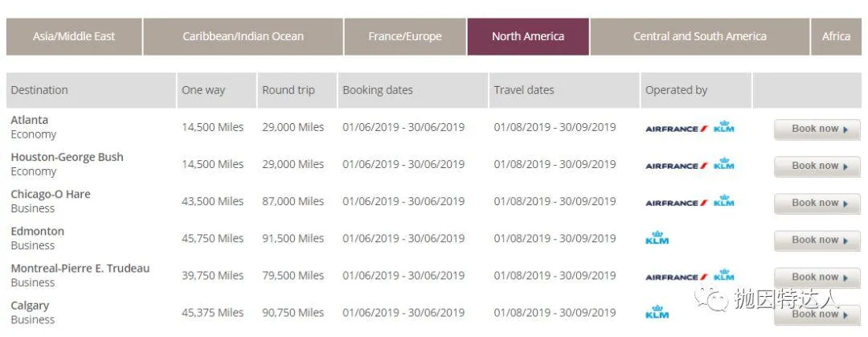868x337 pixels.
Task: Click the KLM logo in the Montreal row
Action: 724,276
